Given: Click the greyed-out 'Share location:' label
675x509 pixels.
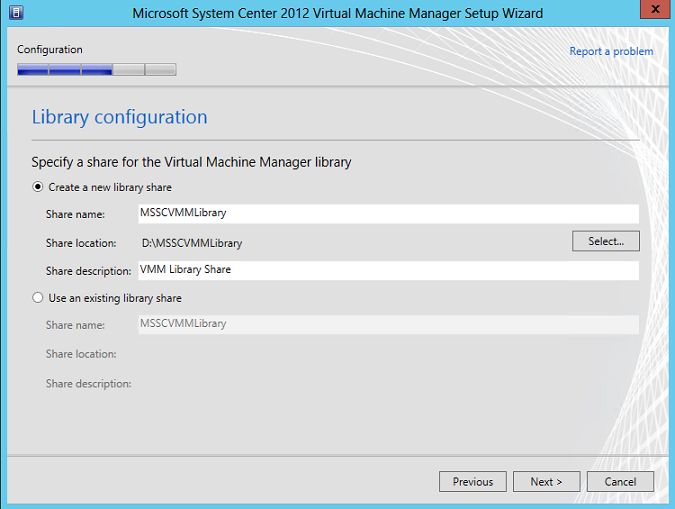Looking at the screenshot, I should pyautogui.click(x=81, y=354).
